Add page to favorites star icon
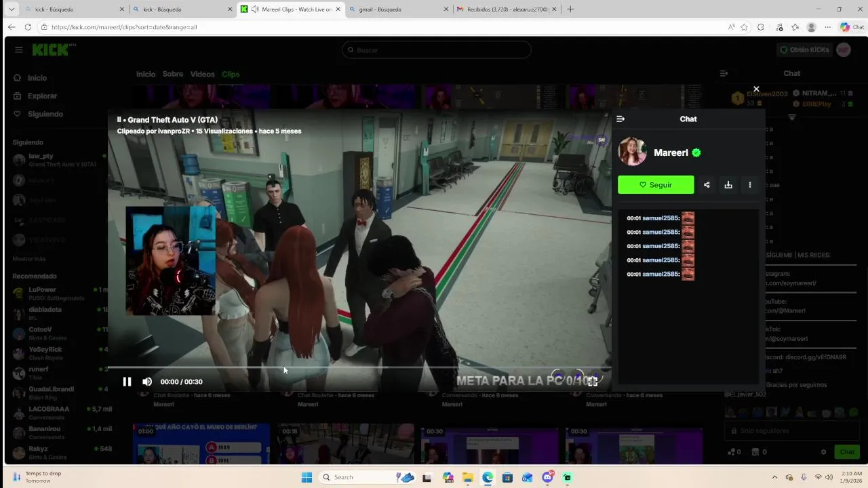868x488 pixels. pyautogui.click(x=745, y=27)
